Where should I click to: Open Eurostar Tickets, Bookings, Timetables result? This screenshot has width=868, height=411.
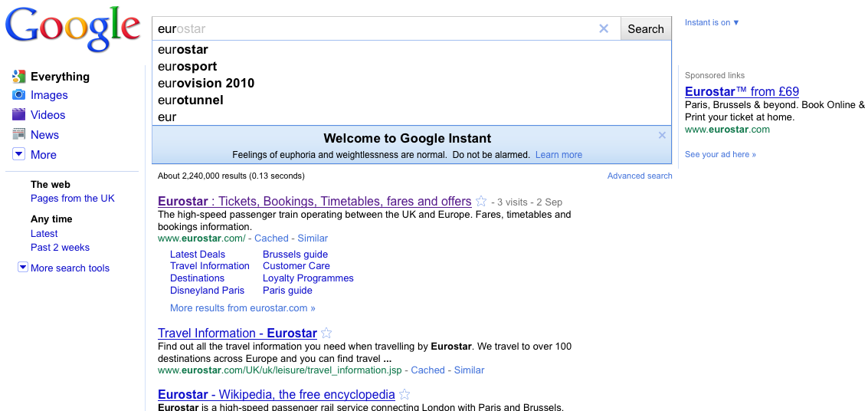pyautogui.click(x=314, y=201)
